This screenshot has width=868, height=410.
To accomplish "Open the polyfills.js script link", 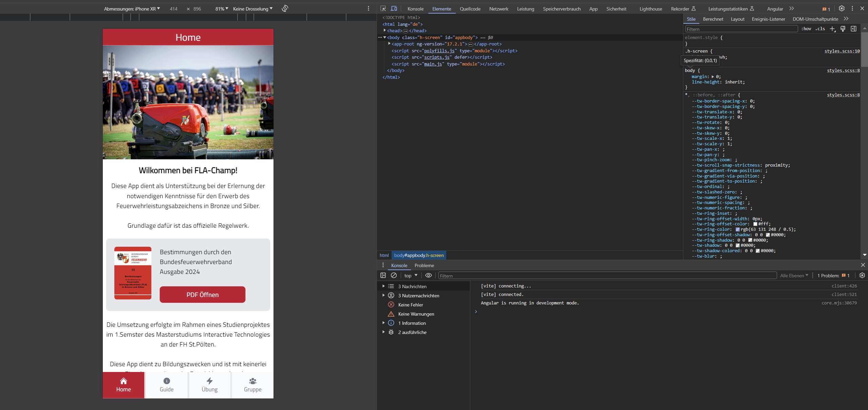I will [x=439, y=51].
